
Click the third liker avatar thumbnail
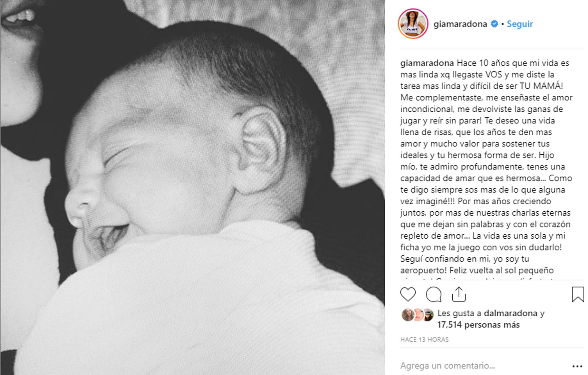click(x=428, y=315)
